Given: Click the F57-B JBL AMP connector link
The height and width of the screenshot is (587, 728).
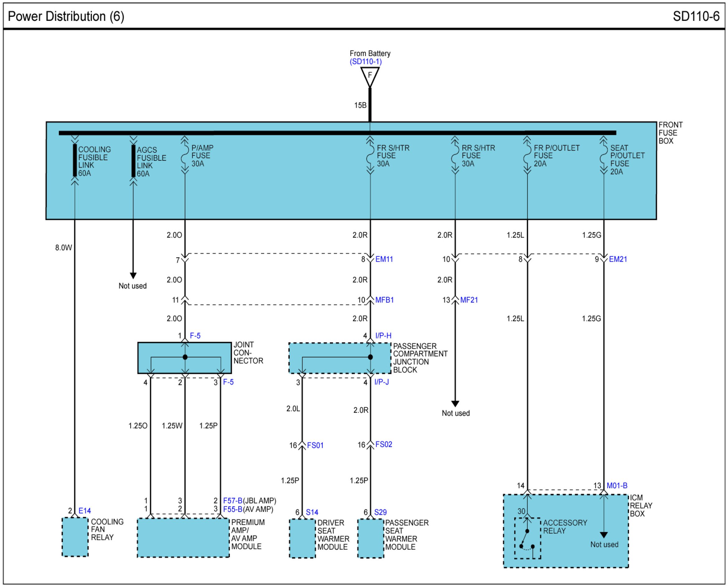Looking at the screenshot, I should (x=232, y=501).
